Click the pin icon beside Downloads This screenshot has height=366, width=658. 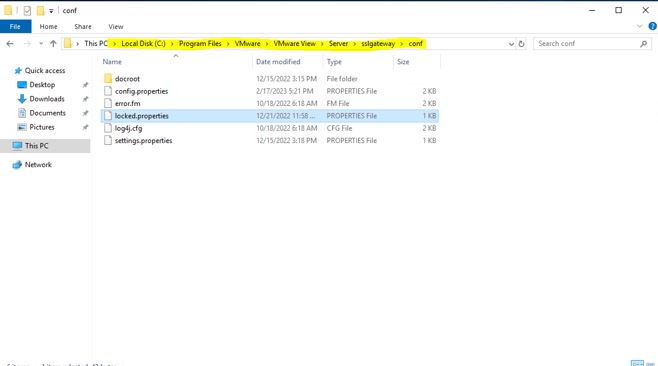coord(85,99)
